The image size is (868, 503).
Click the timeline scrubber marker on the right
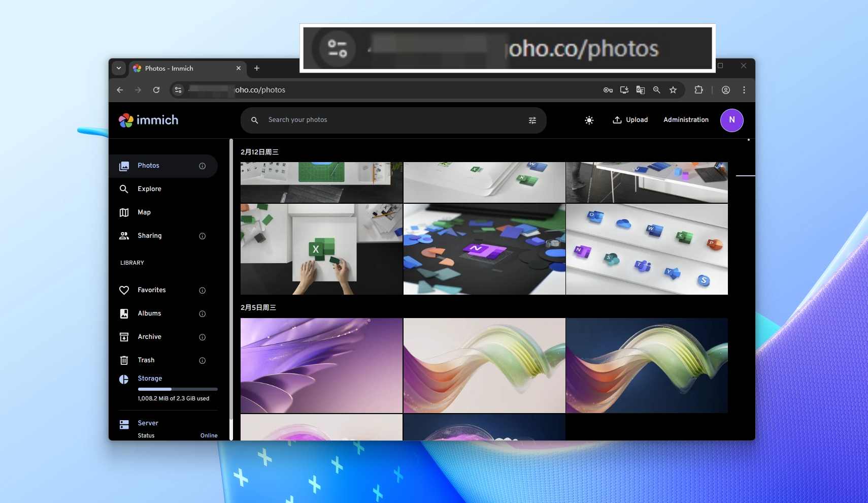point(745,176)
